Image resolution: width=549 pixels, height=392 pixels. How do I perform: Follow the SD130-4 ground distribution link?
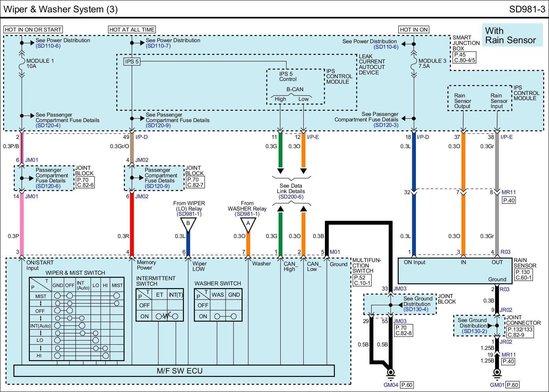[416, 309]
